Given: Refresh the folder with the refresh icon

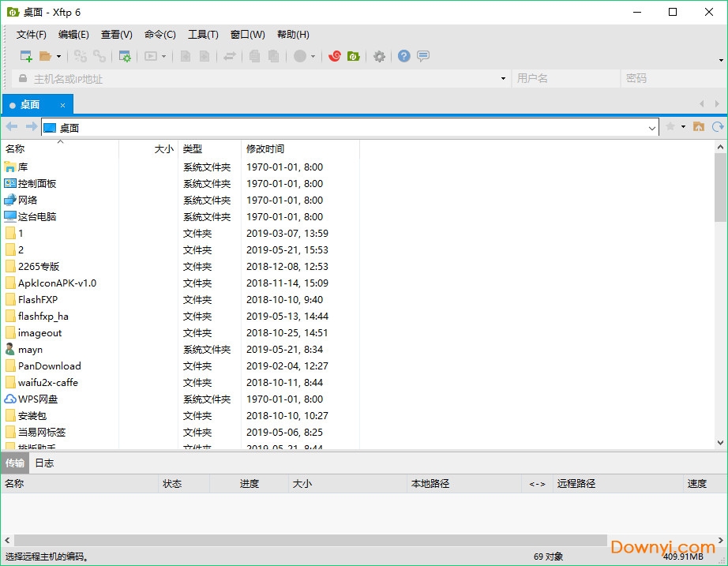Looking at the screenshot, I should (x=718, y=126).
